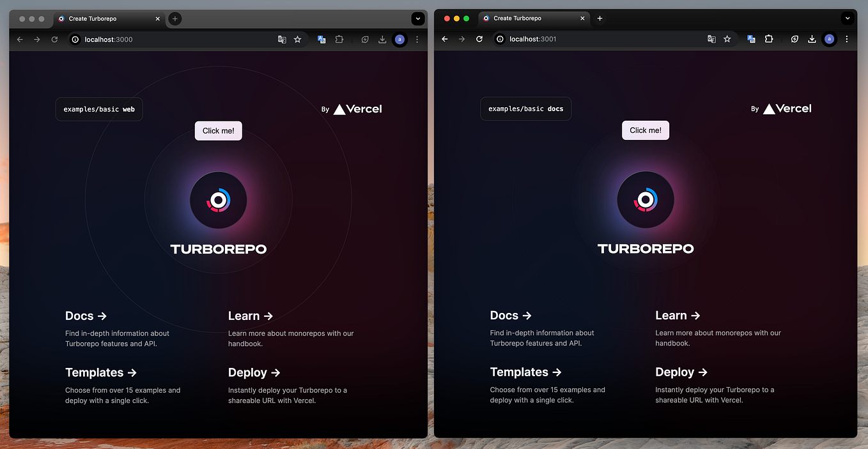Screen dimensions: 868x449
Task: Select Create Turborepo tab in localhost:3001 window
Action: (x=534, y=19)
